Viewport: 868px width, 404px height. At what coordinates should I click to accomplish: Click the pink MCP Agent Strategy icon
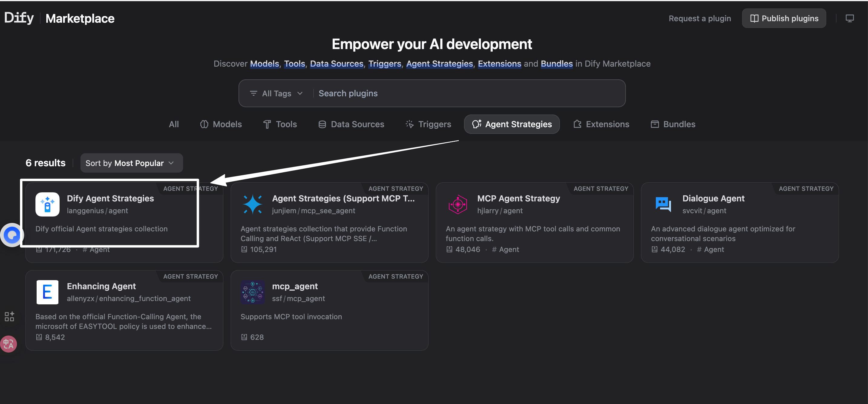coord(457,204)
